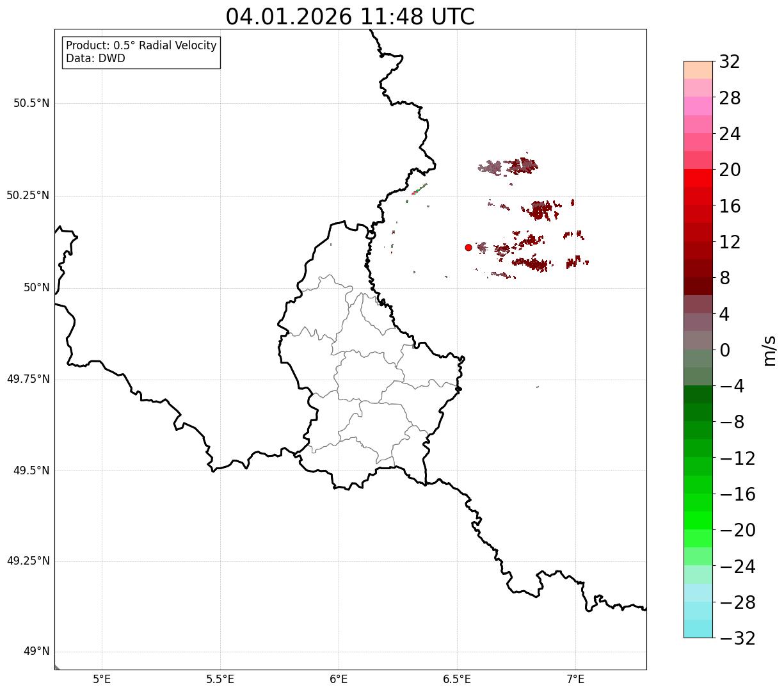Click the latitude label 49.5°N
The height and width of the screenshot is (692, 784).
point(31,471)
